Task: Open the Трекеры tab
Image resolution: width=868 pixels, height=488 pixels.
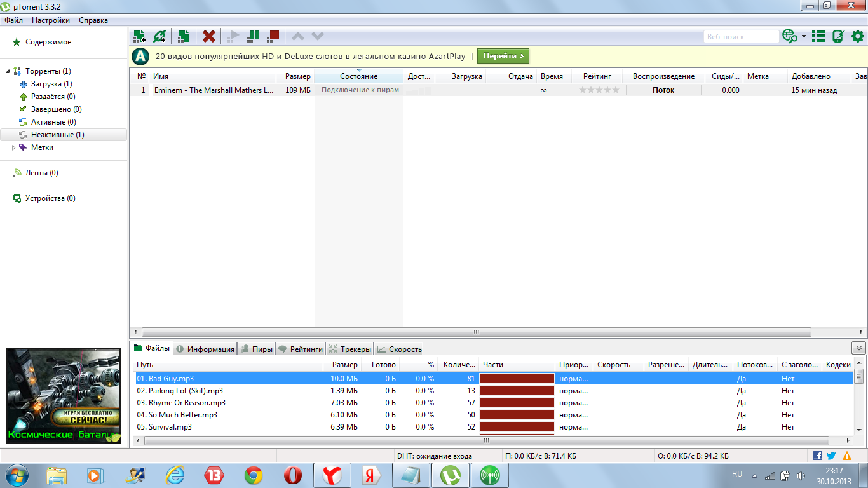Action: [349, 349]
